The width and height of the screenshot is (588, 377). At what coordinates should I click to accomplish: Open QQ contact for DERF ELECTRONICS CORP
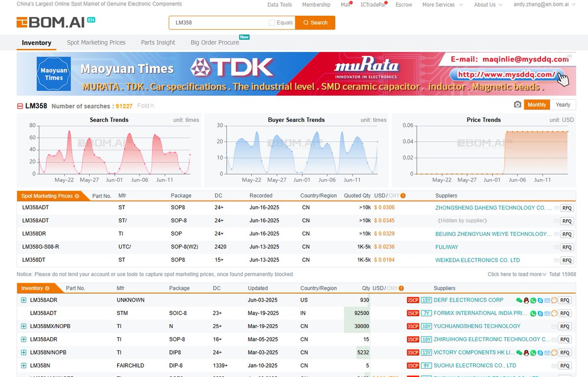point(526,300)
